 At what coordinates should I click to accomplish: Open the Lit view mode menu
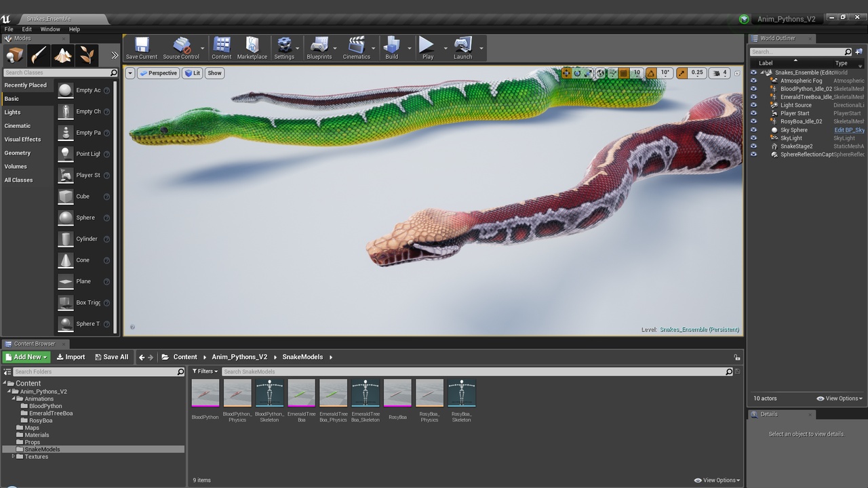tap(193, 73)
